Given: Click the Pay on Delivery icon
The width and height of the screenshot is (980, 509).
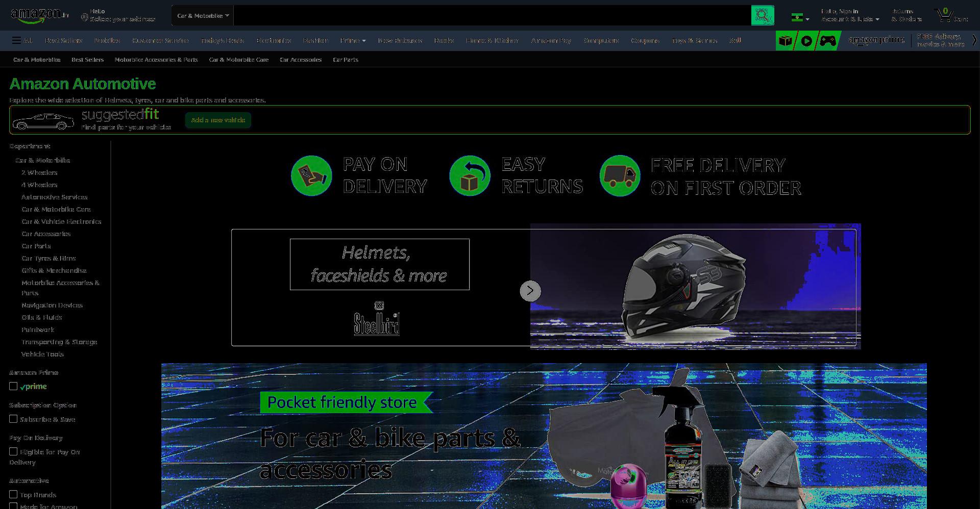Looking at the screenshot, I should point(311,175).
